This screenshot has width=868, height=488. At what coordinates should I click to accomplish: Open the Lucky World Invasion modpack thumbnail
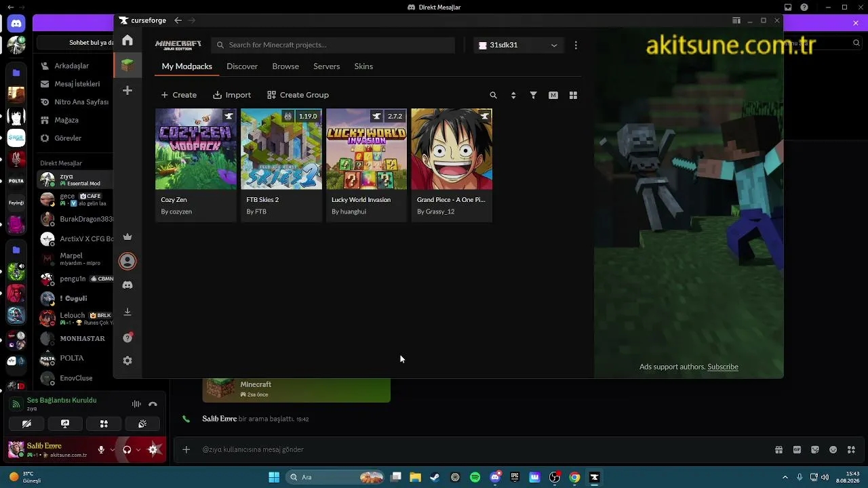pos(367,149)
